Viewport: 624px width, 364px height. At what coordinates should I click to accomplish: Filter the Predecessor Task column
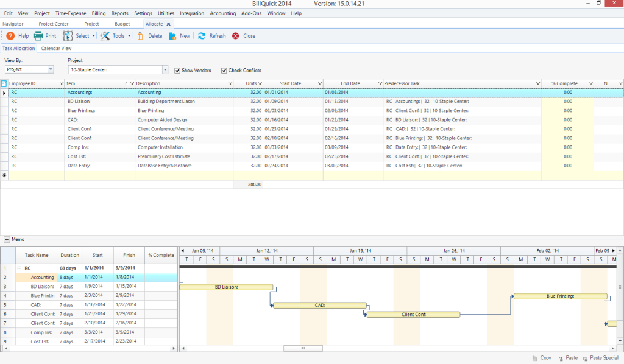coord(538,83)
